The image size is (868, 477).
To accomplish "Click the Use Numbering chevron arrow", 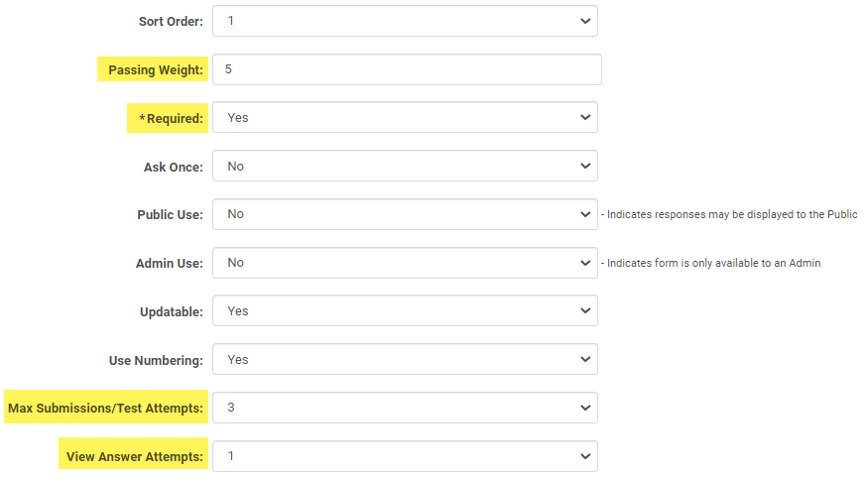I will click(x=583, y=359).
